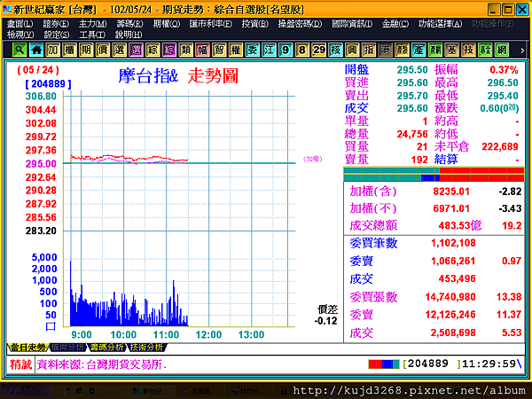Viewport: 532px width, 399px height.
Task: Open the 期權(O) menu
Action: click(167, 24)
